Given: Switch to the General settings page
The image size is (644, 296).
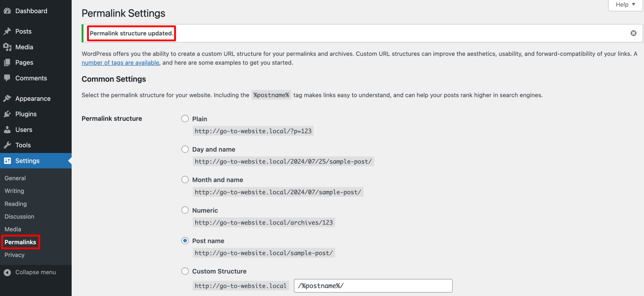Looking at the screenshot, I should (x=15, y=178).
